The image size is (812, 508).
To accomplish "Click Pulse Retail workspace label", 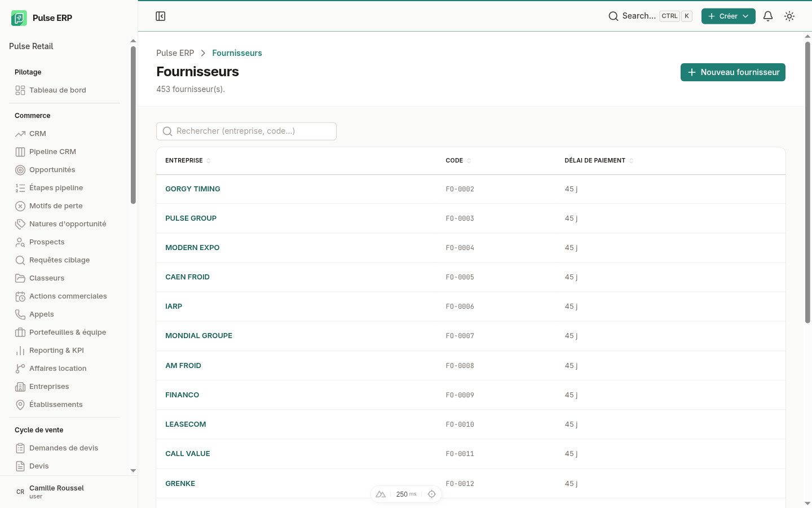I will pyautogui.click(x=31, y=46).
